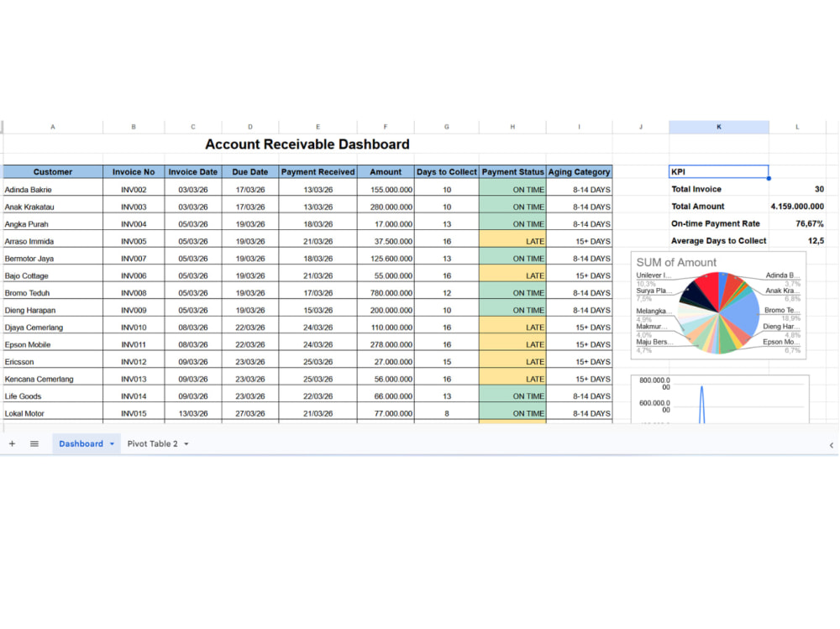Click the Payment Received header cell
The width and height of the screenshot is (840, 629).
318,172
